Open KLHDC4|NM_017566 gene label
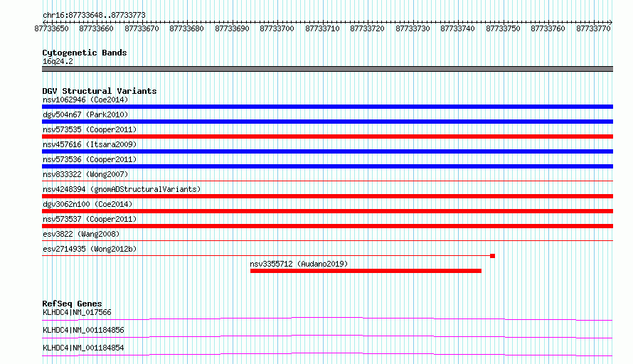The width and height of the screenshot is (633, 364). point(77,312)
